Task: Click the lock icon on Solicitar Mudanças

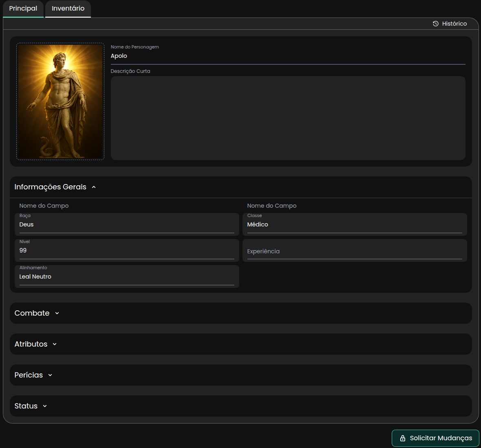Action: pyautogui.click(x=403, y=438)
